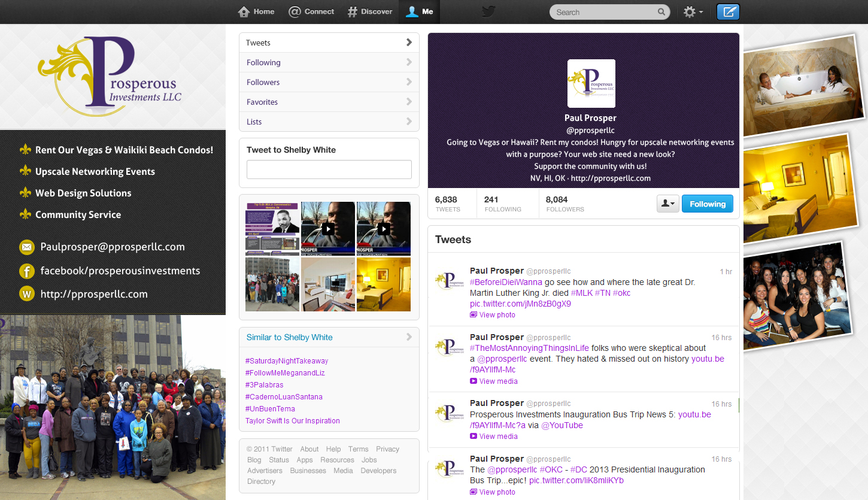Play the first inauguration video thumbnail
The image size is (868, 500).
328,229
